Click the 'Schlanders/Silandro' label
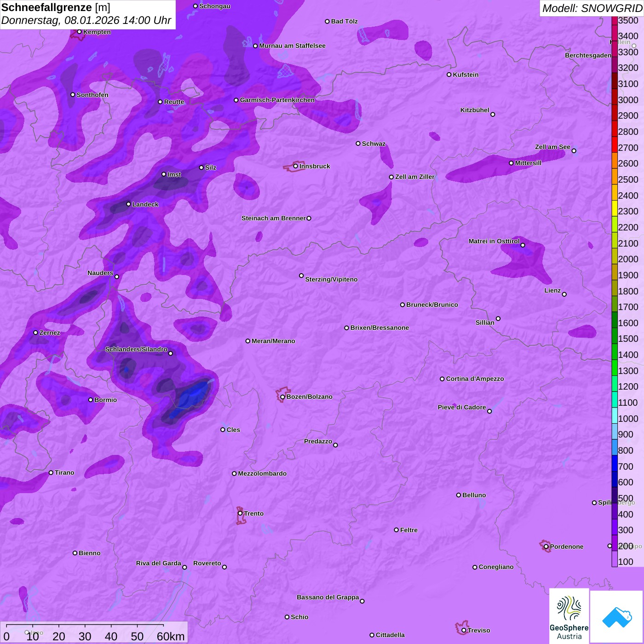Screen dimensions: 644x644 click(136, 349)
